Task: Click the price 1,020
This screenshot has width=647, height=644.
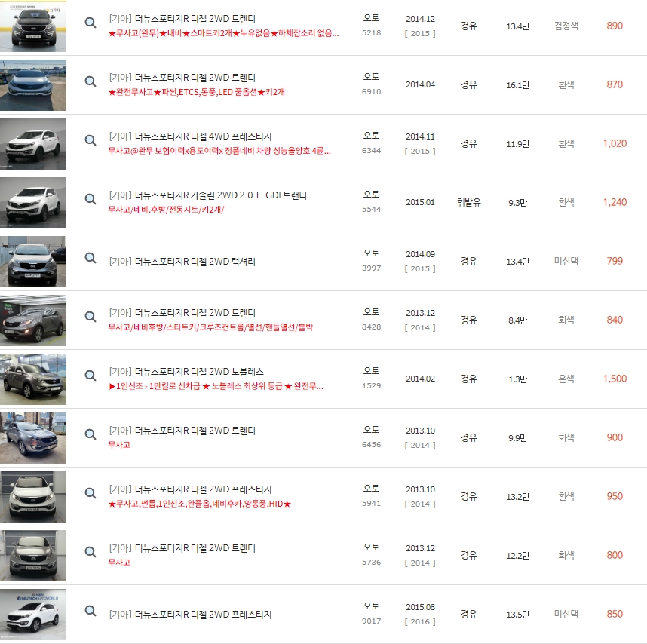Action: click(615, 143)
